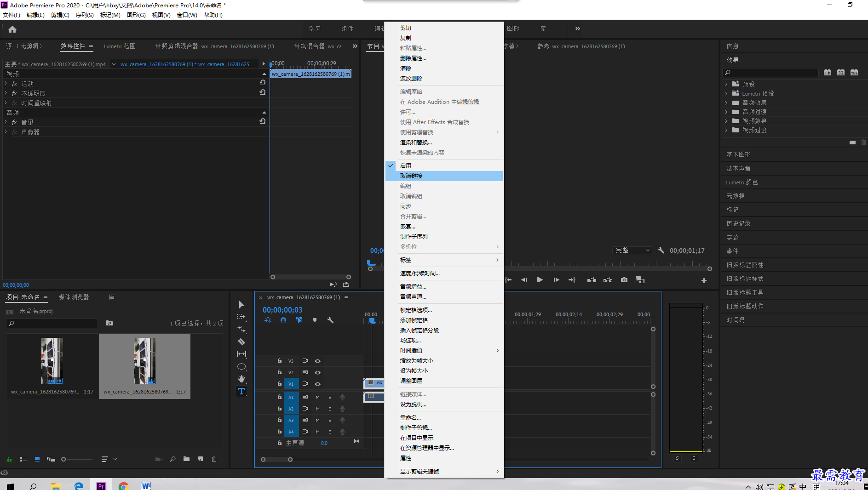Expand the 预设 effects folder
This screenshot has width=868, height=490.
tap(726, 84)
